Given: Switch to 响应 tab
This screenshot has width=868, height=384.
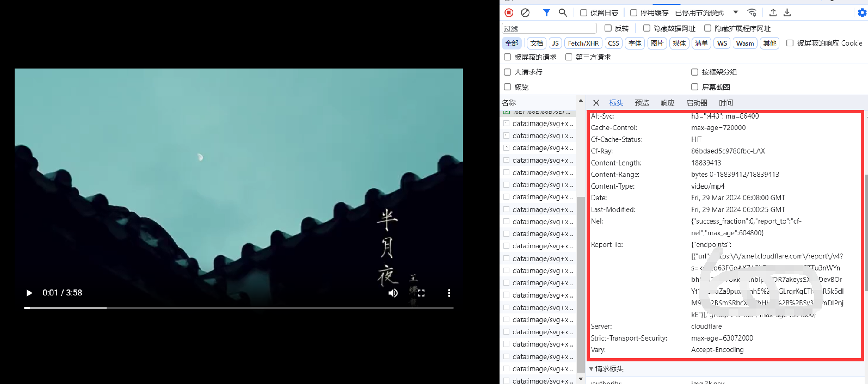Looking at the screenshot, I should pyautogui.click(x=667, y=103).
